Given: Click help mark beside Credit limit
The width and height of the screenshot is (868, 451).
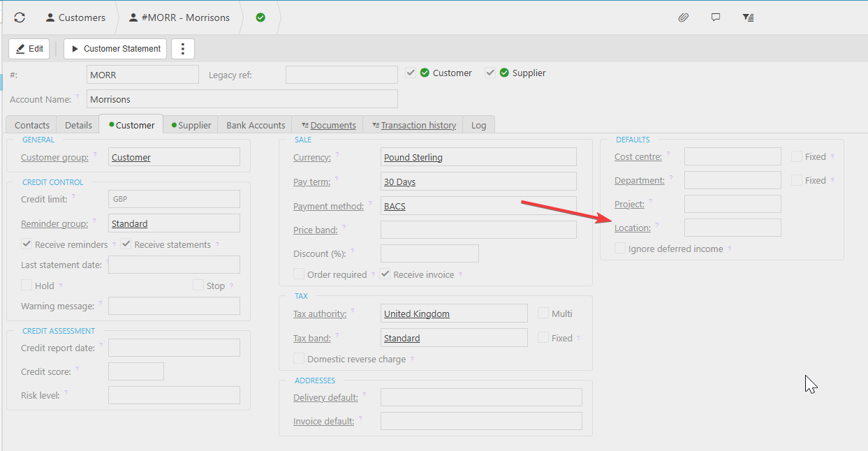Looking at the screenshot, I should point(73,196).
